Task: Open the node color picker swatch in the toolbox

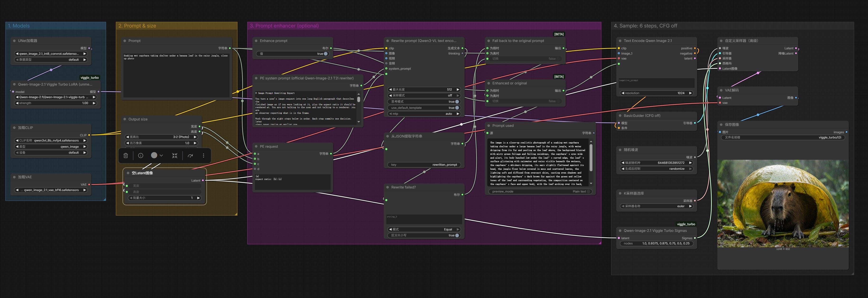Action: [x=157, y=156]
